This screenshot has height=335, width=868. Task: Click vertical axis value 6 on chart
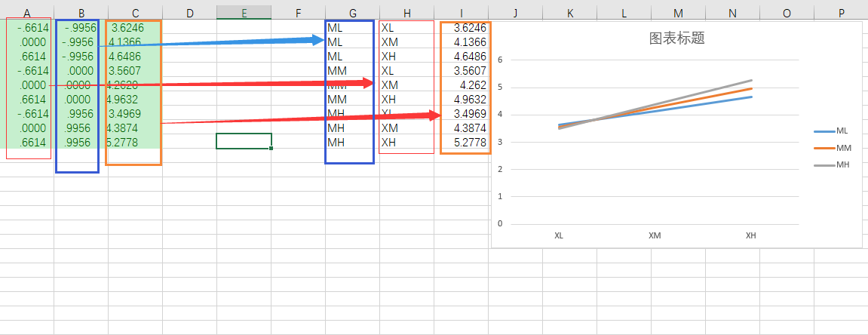(x=500, y=59)
